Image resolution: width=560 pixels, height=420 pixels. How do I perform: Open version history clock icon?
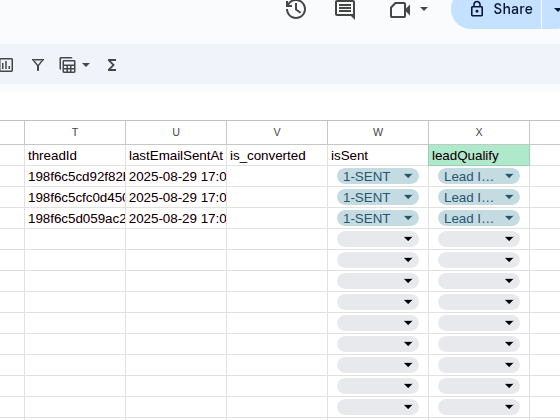coord(296,9)
